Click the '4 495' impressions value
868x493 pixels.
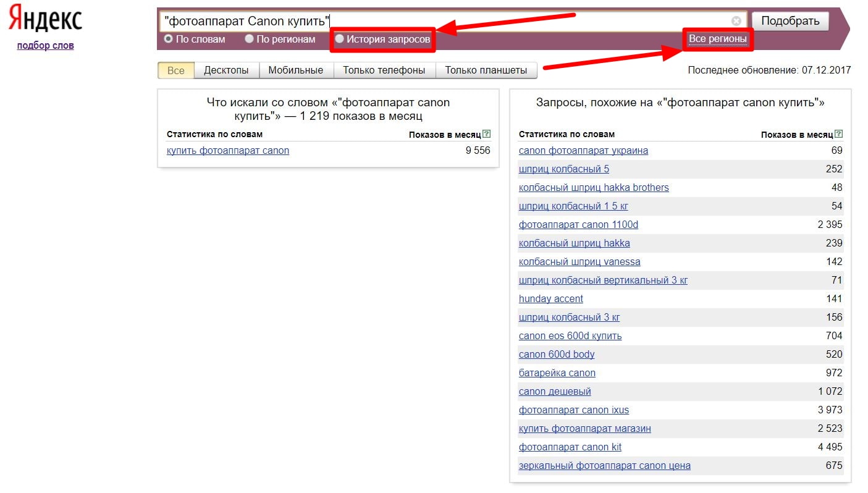tap(830, 447)
